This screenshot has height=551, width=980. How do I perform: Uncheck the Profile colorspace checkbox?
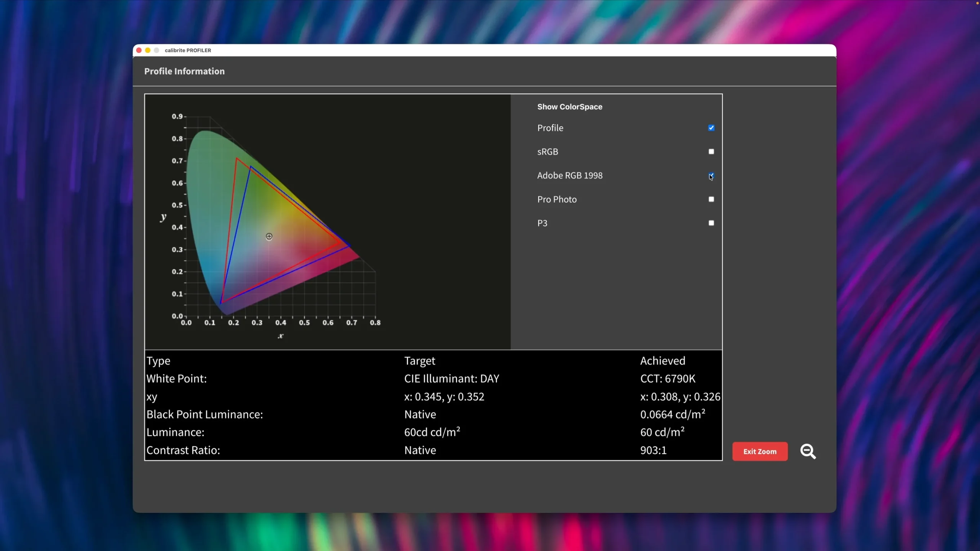point(711,128)
